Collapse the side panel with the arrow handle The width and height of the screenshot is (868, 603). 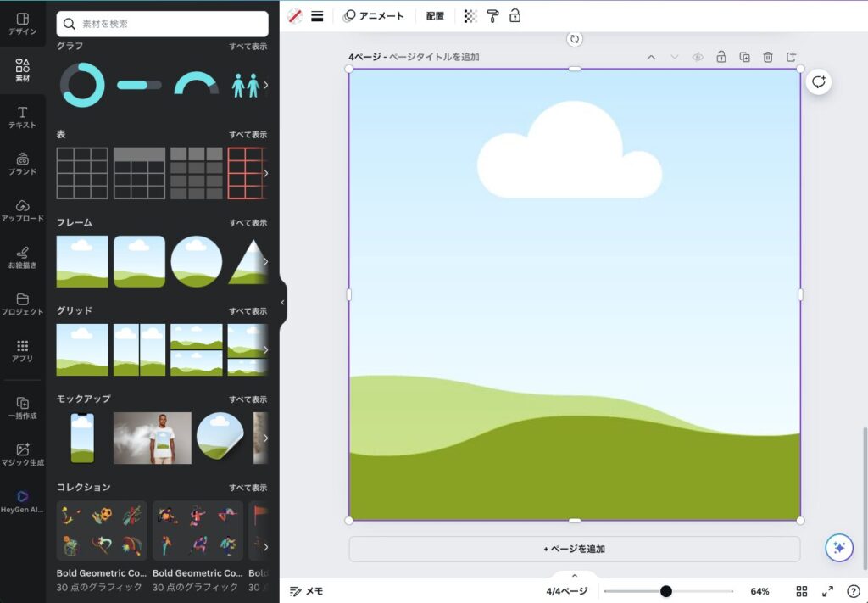click(x=282, y=302)
